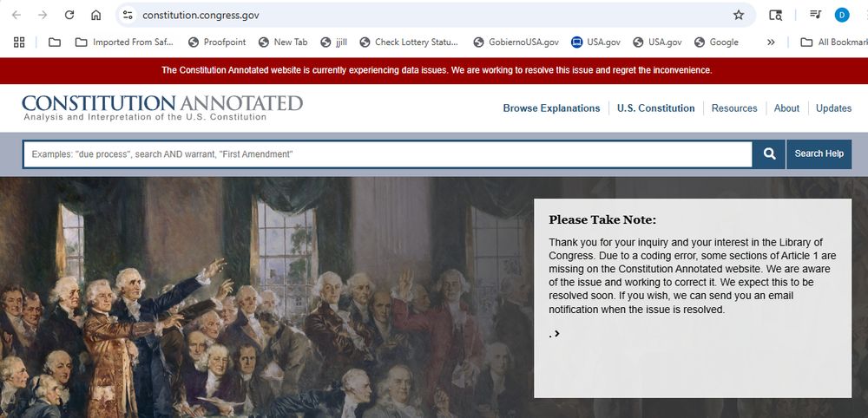Image resolution: width=868 pixels, height=418 pixels.
Task: Bookmark this page with the star icon
Action: click(x=739, y=15)
